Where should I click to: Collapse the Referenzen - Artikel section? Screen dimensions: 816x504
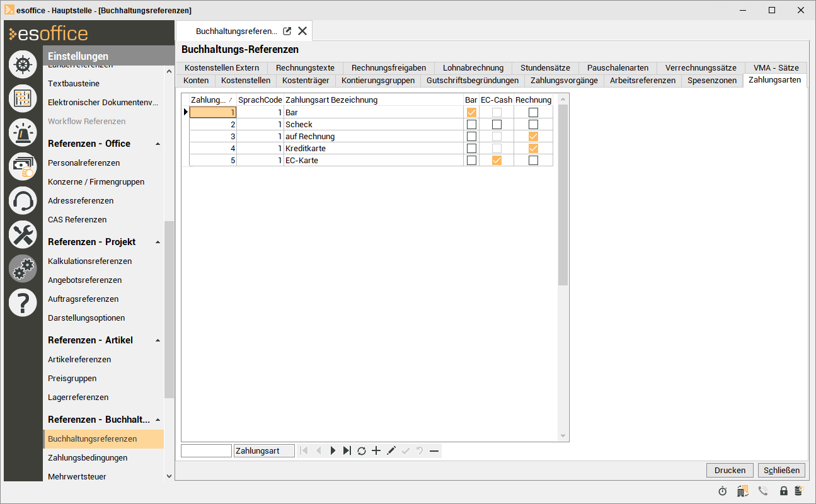[158, 341]
